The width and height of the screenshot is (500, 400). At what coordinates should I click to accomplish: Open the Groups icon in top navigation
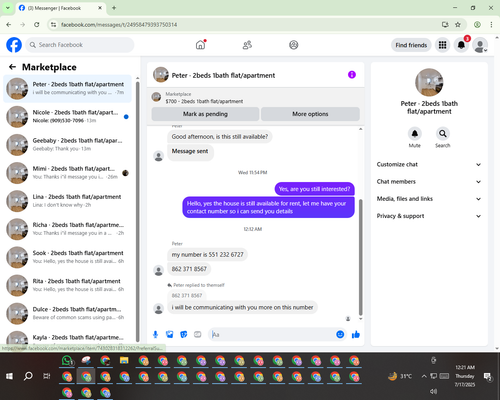[x=294, y=45]
